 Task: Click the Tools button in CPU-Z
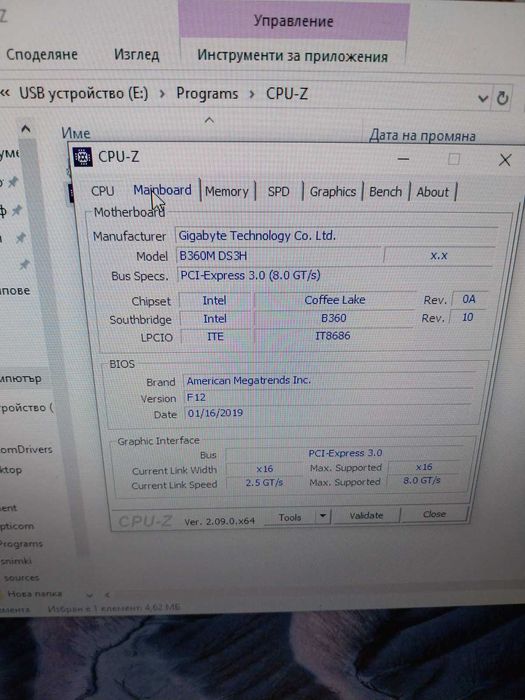pos(290,517)
